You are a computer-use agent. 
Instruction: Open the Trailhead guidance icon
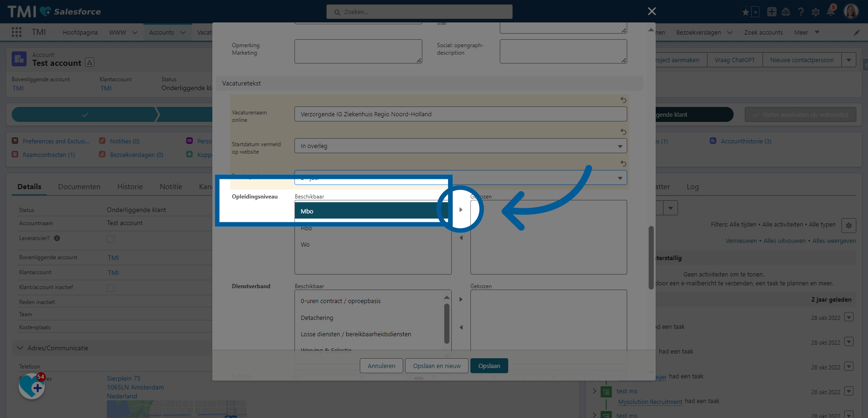coord(786,12)
